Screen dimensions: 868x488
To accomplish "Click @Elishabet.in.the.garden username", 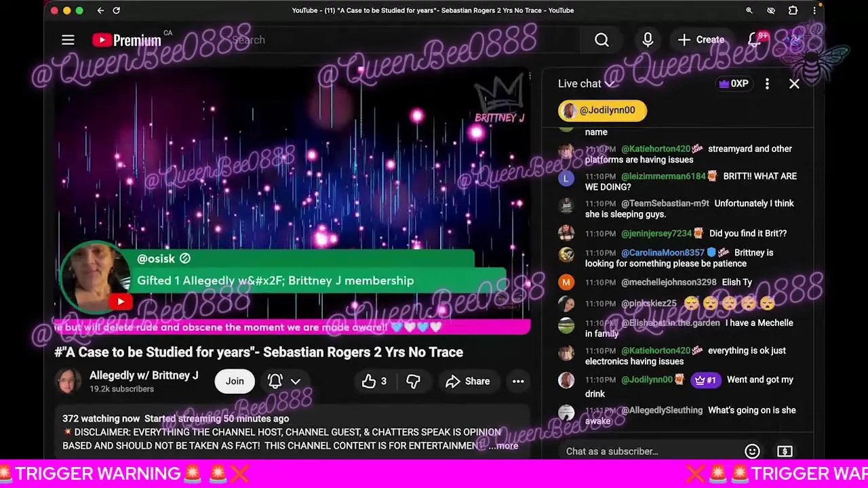I will coord(671,323).
